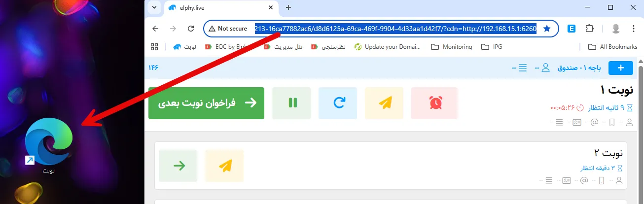Open the list lines icon in header
Image resolution: width=644 pixels, height=204 pixels.
pyautogui.click(x=523, y=68)
